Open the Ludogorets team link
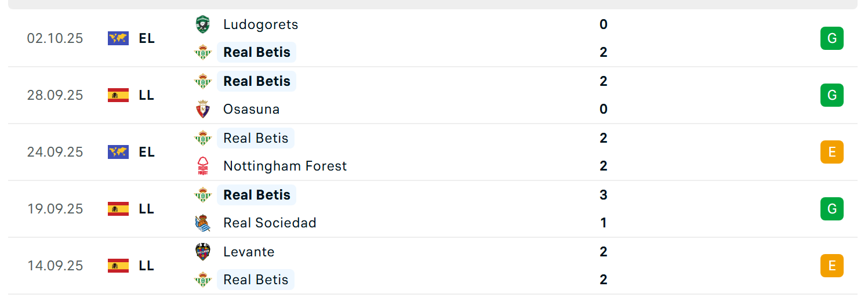This screenshot has width=868, height=297. [x=260, y=24]
